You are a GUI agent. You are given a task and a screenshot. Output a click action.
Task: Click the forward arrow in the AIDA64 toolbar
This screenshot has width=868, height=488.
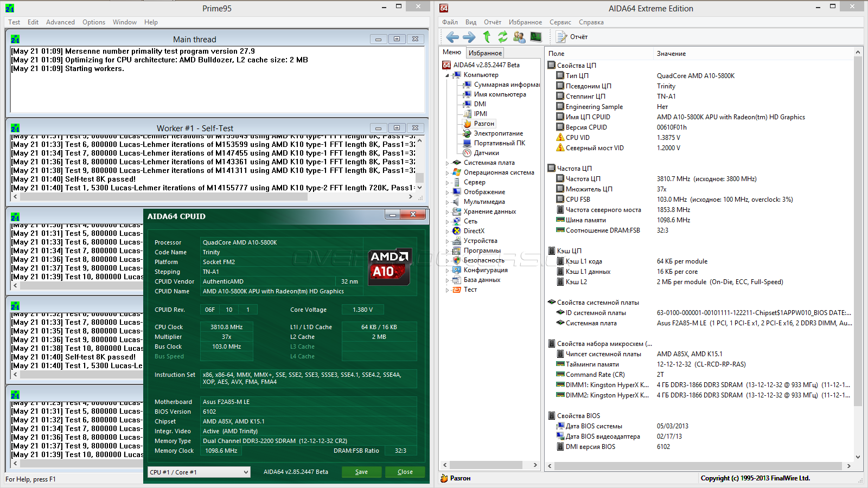pyautogui.click(x=469, y=37)
